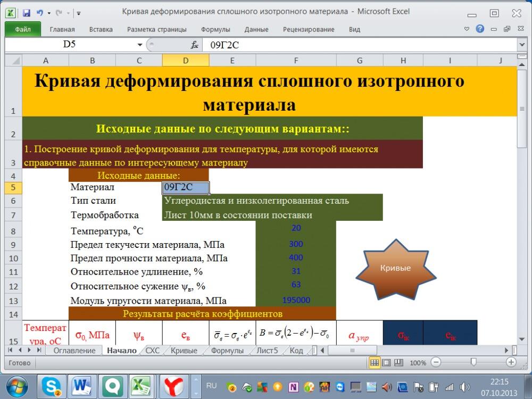Click the Insert Function fx icon
Viewport: 532px width, 399px height.
pyautogui.click(x=195, y=45)
